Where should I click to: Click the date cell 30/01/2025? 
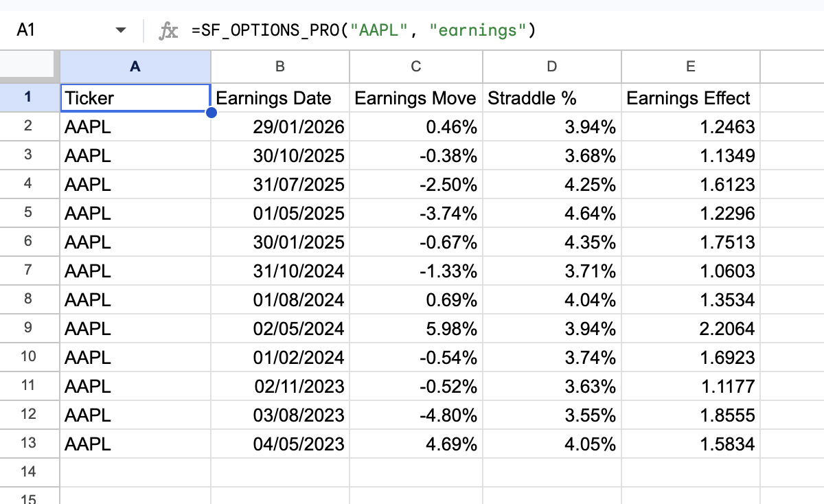pyautogui.click(x=280, y=242)
